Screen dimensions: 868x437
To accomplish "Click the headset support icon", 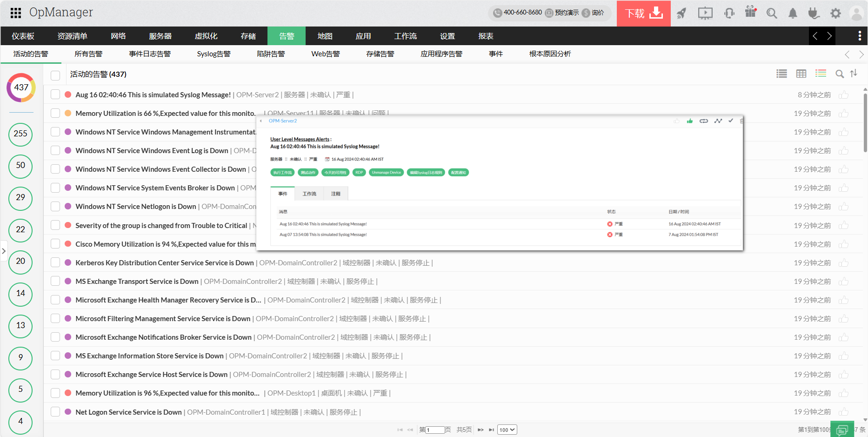I will (729, 13).
